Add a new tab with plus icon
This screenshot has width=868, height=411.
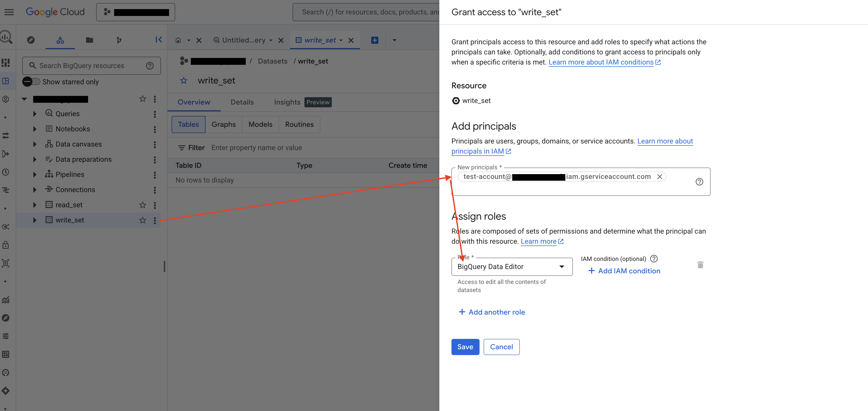coord(374,40)
